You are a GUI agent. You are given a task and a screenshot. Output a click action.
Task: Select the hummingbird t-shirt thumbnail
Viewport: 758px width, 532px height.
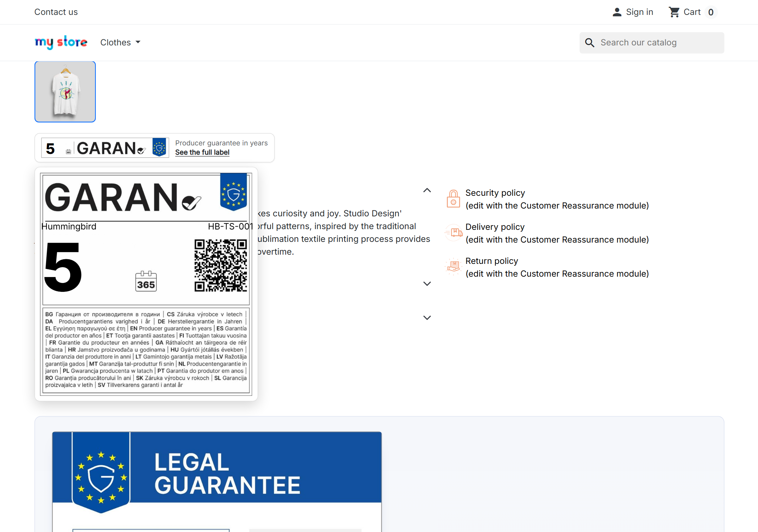pos(65,92)
